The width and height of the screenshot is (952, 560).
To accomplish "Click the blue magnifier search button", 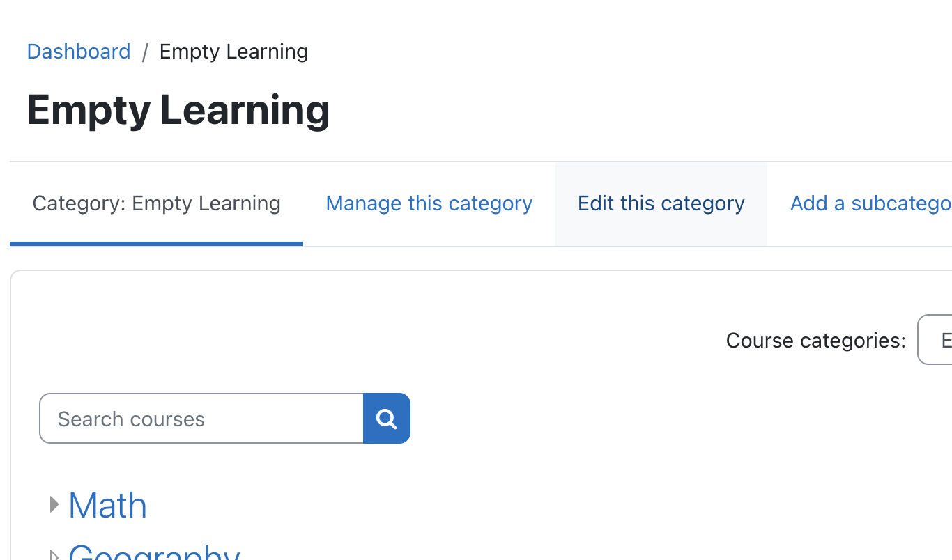I will pyautogui.click(x=387, y=418).
